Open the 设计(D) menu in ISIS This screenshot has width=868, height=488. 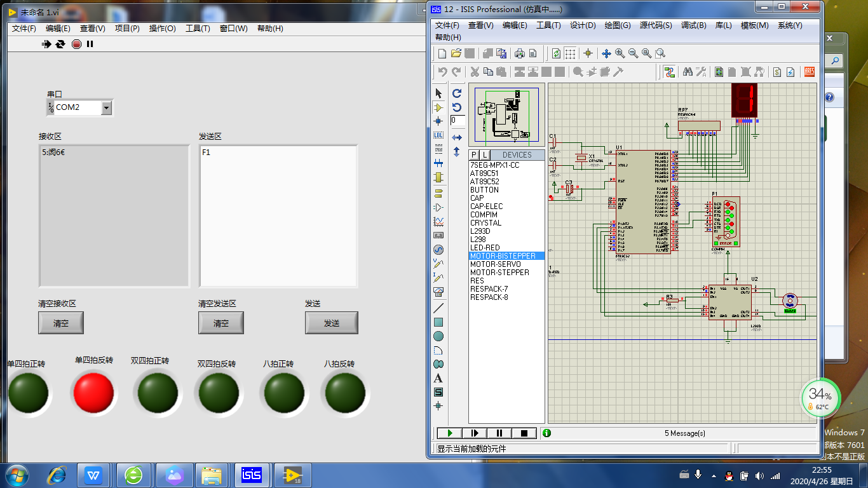tap(583, 25)
